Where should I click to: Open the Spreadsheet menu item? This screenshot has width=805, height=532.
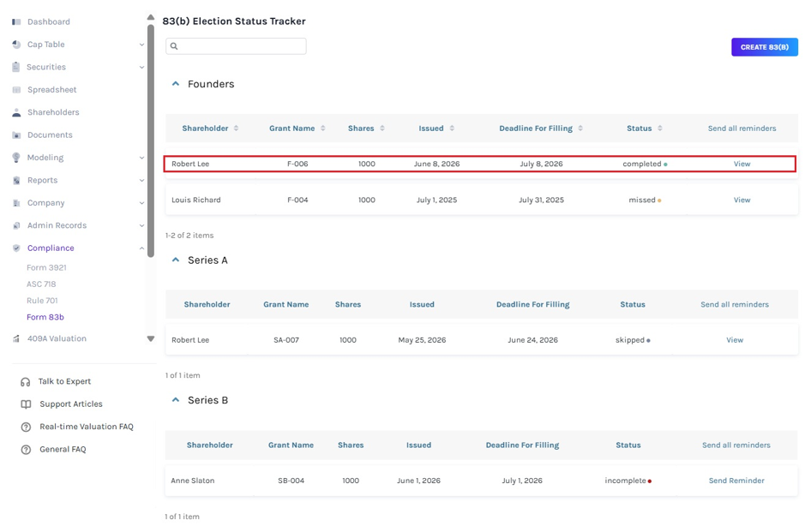(51, 90)
